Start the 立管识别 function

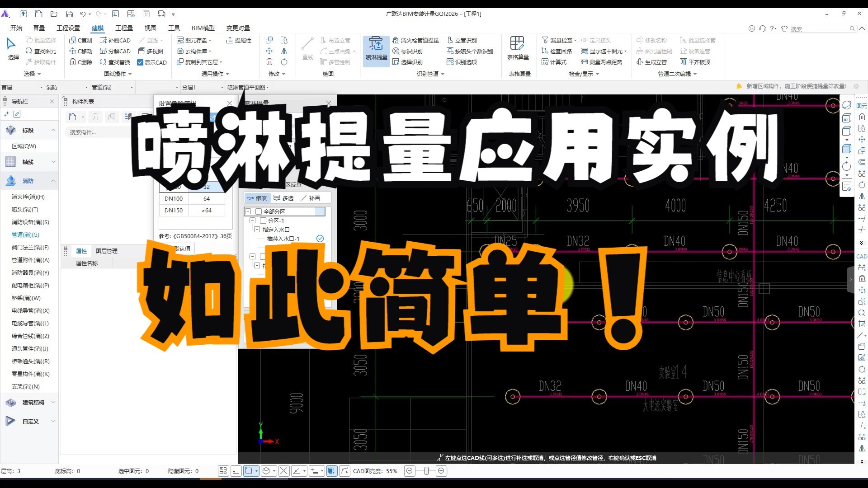pyautogui.click(x=467, y=40)
